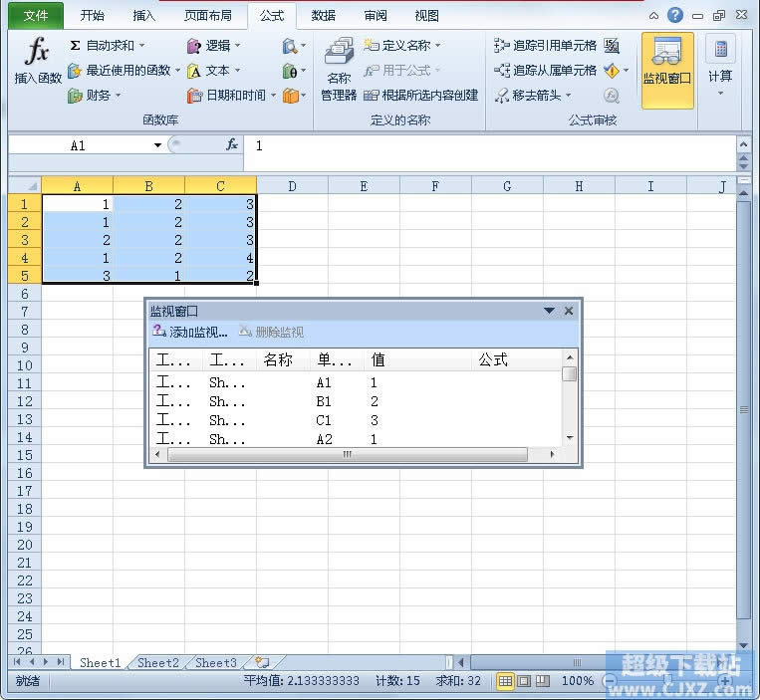
Task: Toggle the Watch Window (监视窗口) button
Action: tap(667, 70)
